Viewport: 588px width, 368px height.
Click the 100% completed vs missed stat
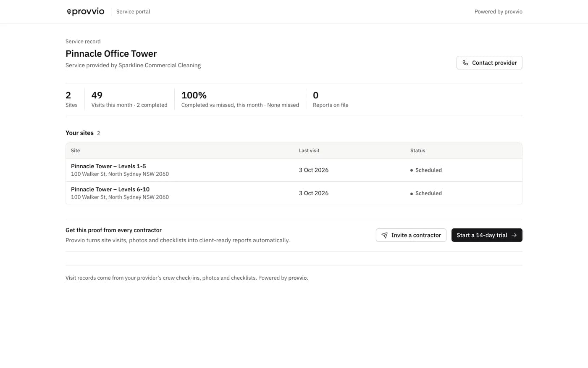[240, 99]
